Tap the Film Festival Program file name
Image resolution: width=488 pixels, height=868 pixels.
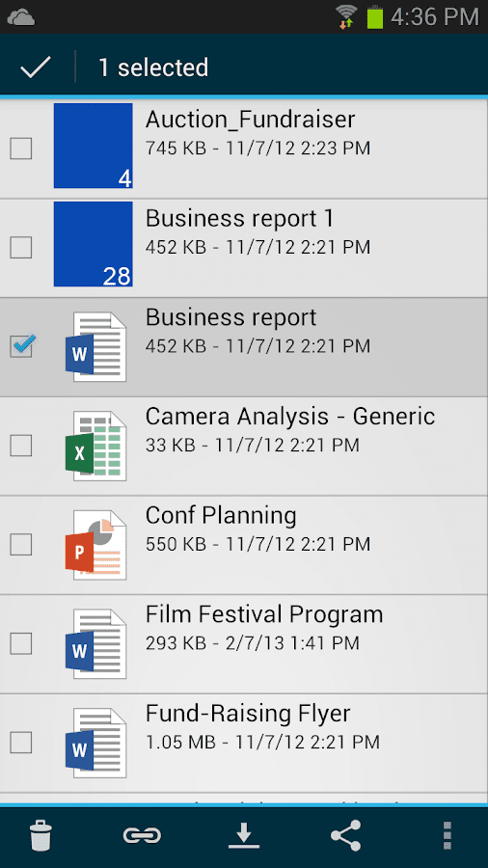(264, 614)
